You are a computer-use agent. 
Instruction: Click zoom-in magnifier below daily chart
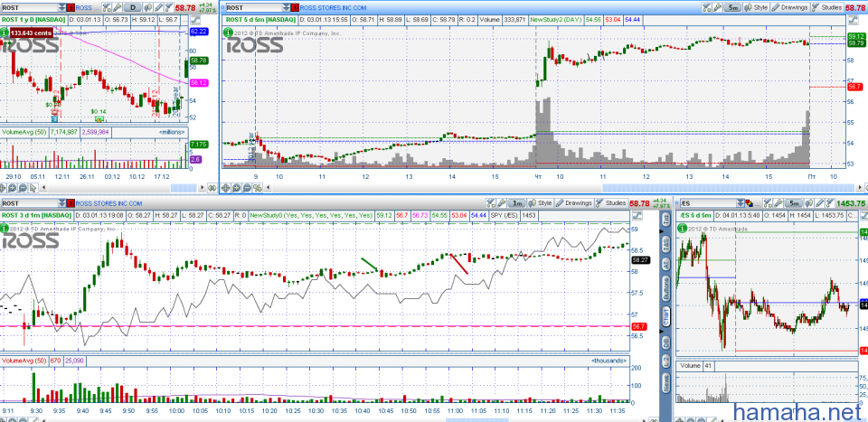coord(12,188)
